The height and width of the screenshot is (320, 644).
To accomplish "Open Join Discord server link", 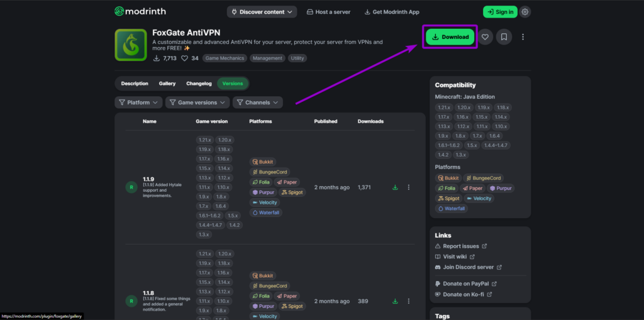I will coord(468,267).
